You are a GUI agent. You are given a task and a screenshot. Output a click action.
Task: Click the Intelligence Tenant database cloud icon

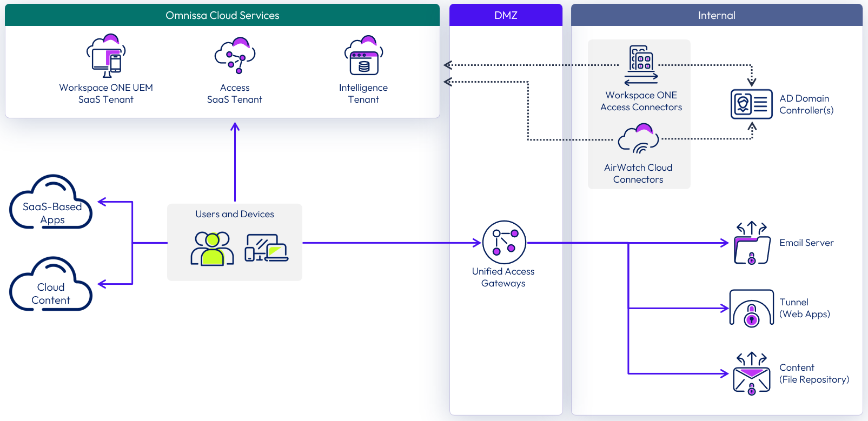point(363,56)
